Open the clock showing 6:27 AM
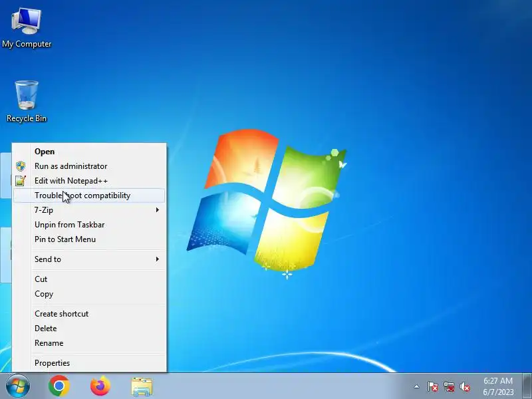Image resolution: width=532 pixels, height=399 pixels. click(x=498, y=386)
